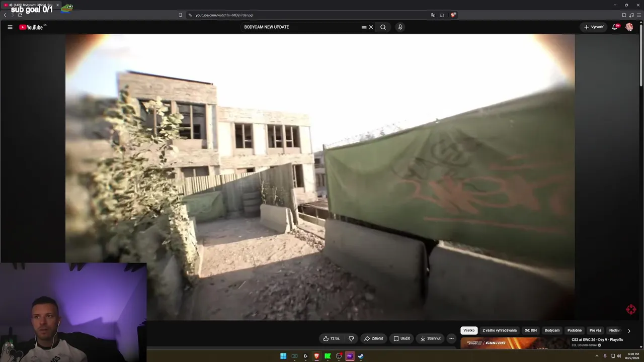Clear the YouTube search query
Screen dimensions: 644x362
[371, 27]
